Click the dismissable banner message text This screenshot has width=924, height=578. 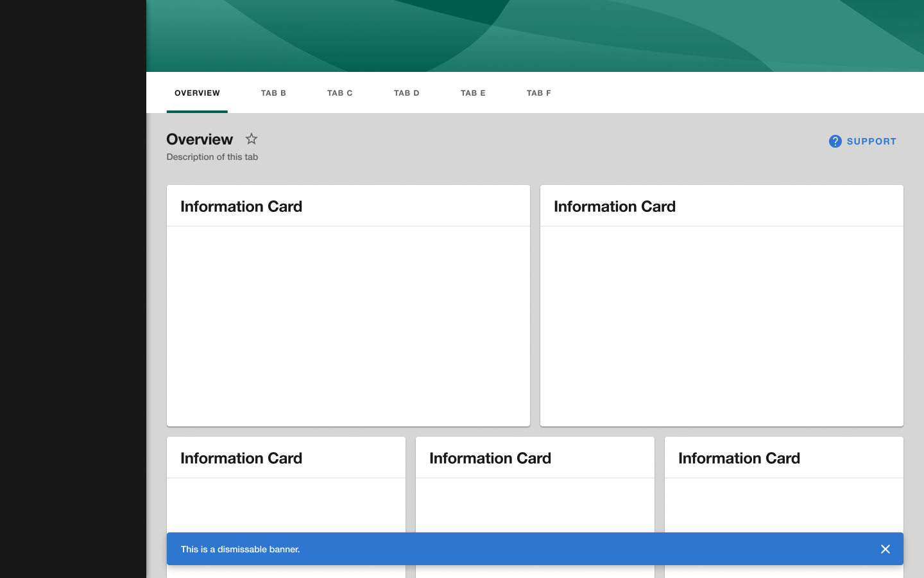tap(241, 549)
